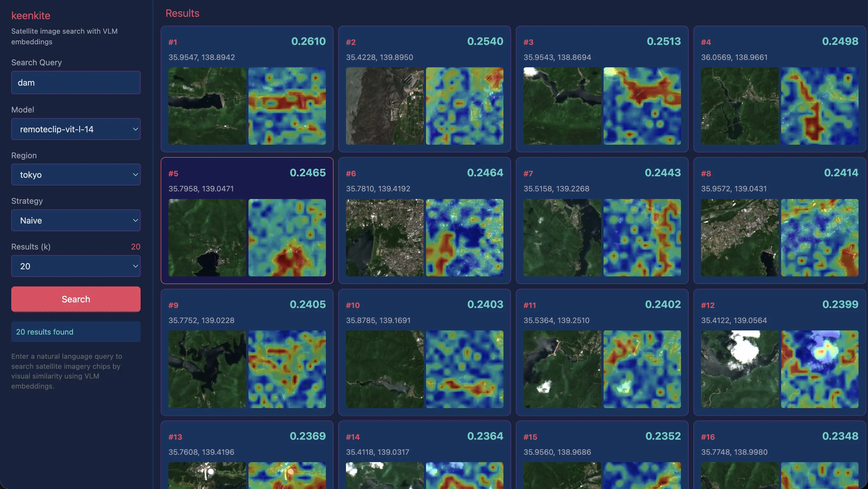868x489 pixels.
Task: Click result #12 cloudy satellite image
Action: [739, 369]
